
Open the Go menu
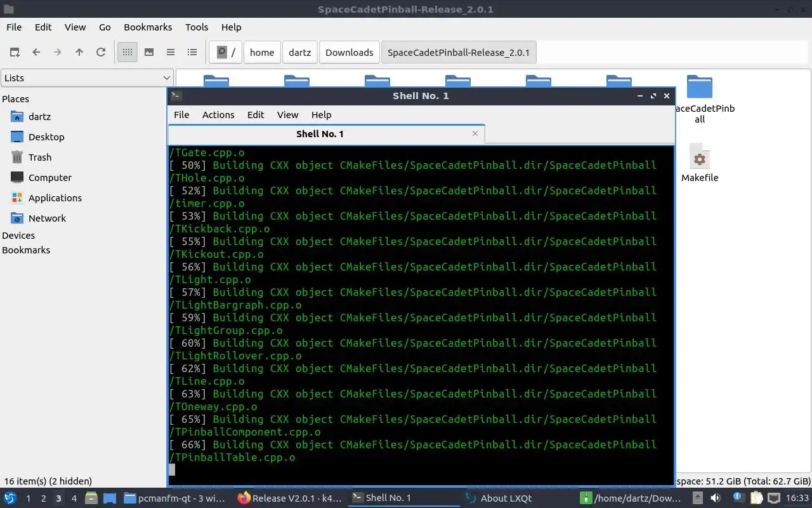coord(105,27)
